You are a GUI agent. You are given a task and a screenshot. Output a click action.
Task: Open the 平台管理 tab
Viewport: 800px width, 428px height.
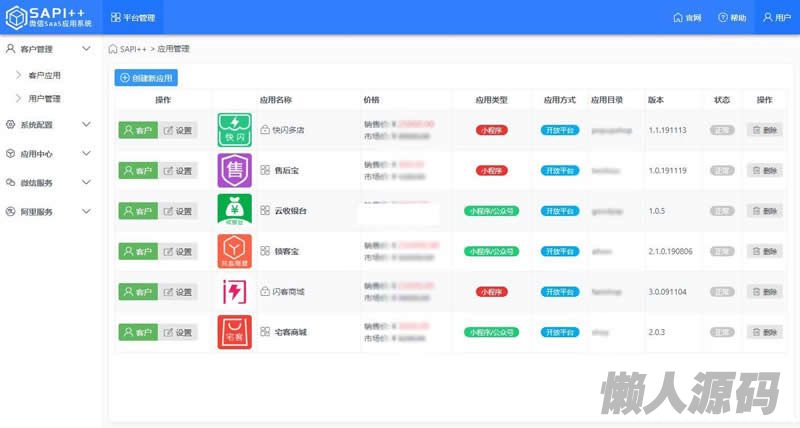pos(133,18)
